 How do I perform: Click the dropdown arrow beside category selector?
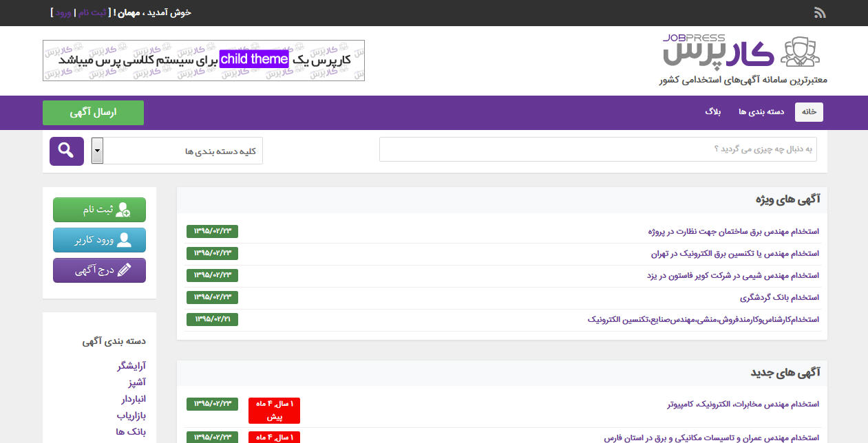point(97,151)
